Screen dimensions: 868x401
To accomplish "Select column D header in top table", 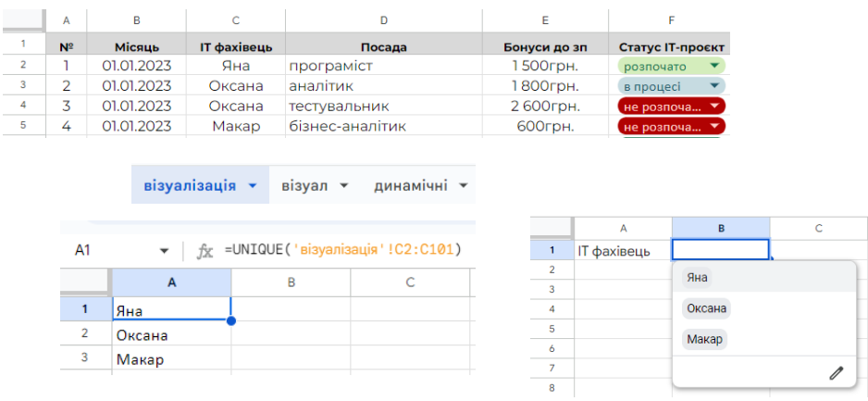I will 384,19.
